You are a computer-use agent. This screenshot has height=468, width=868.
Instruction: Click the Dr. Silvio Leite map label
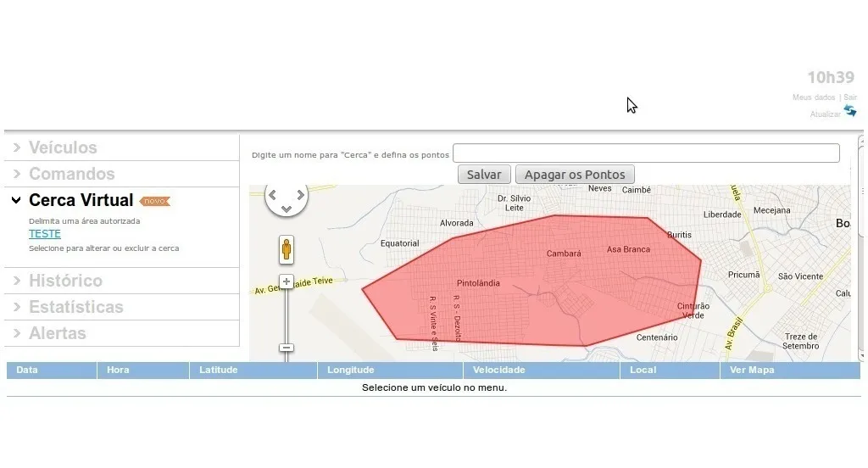(514, 203)
